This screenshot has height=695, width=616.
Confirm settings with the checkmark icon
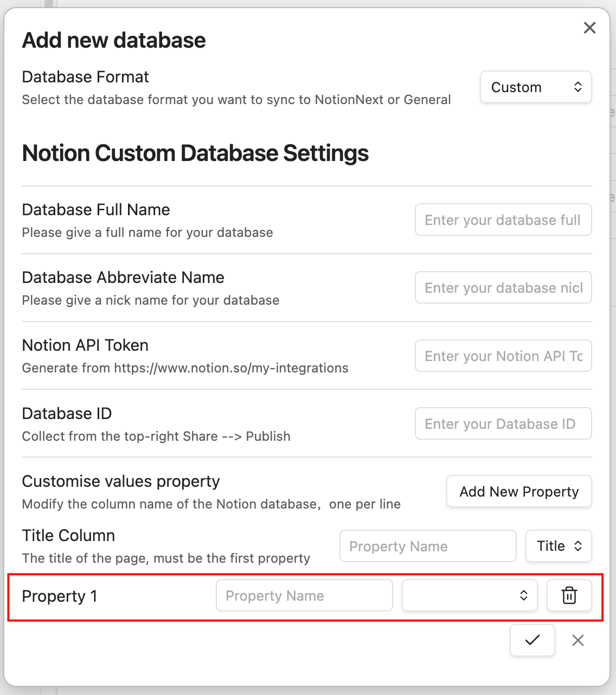click(532, 640)
